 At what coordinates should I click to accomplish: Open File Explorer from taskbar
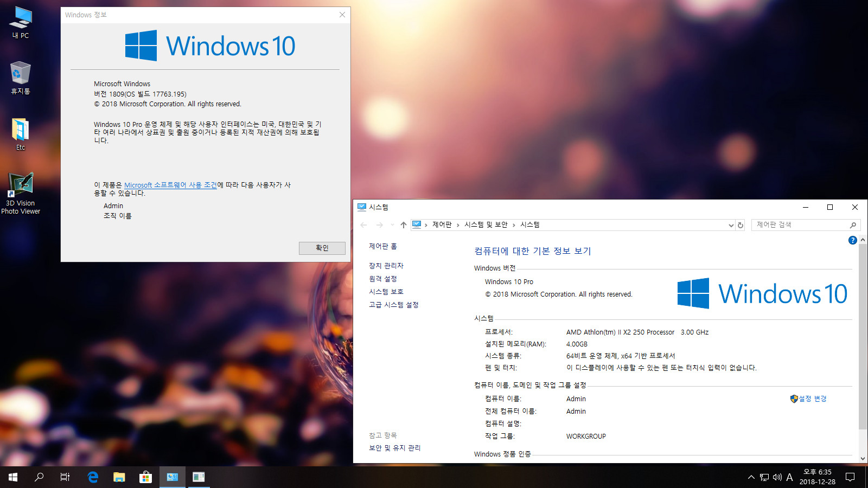tap(119, 477)
